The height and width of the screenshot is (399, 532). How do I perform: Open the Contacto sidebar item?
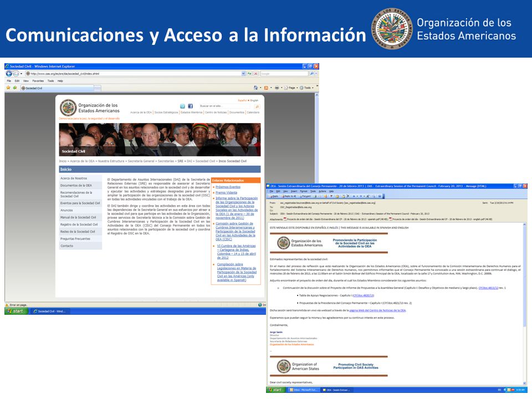pyautogui.click(x=80, y=246)
